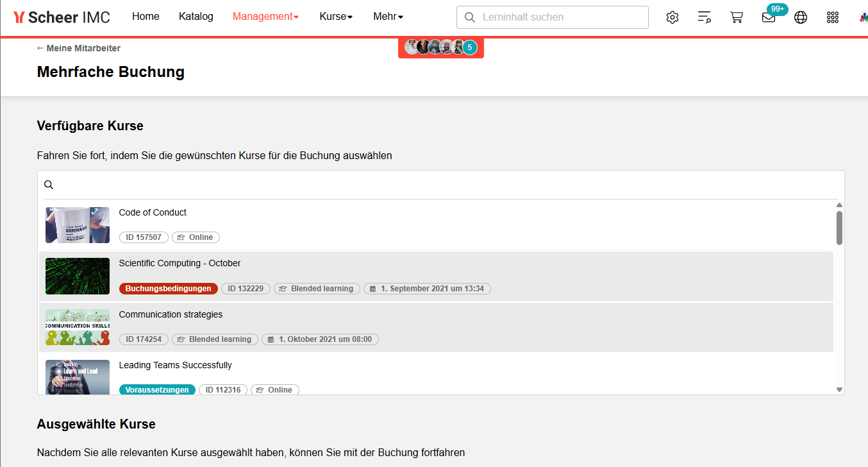Viewport: 868px width, 467px height.
Task: Click the magnifier icon in the course list filter
Action: (x=49, y=185)
